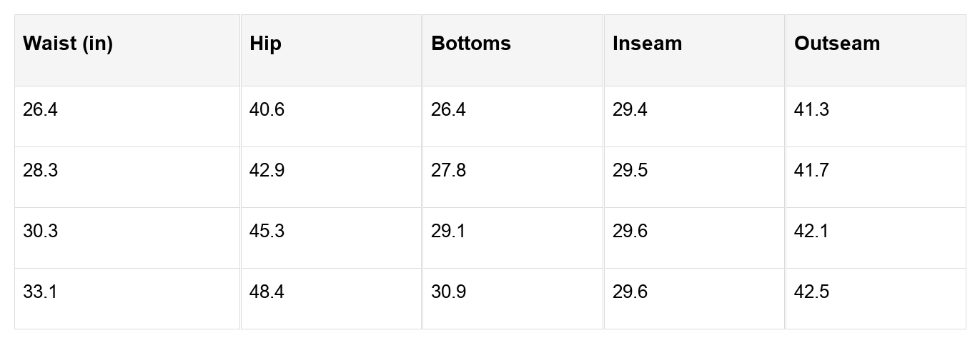Click hip measurement 45.3
The width and height of the screenshot is (980, 343).
pos(267,232)
